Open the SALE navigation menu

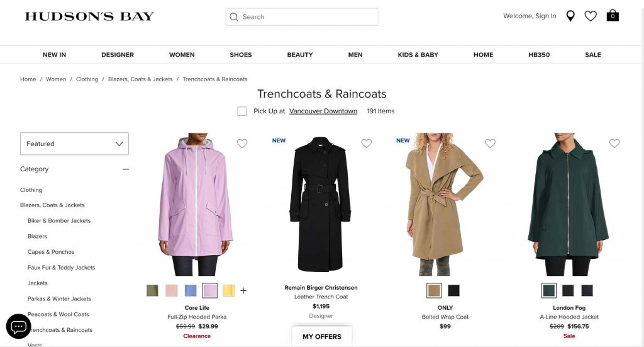[592, 55]
